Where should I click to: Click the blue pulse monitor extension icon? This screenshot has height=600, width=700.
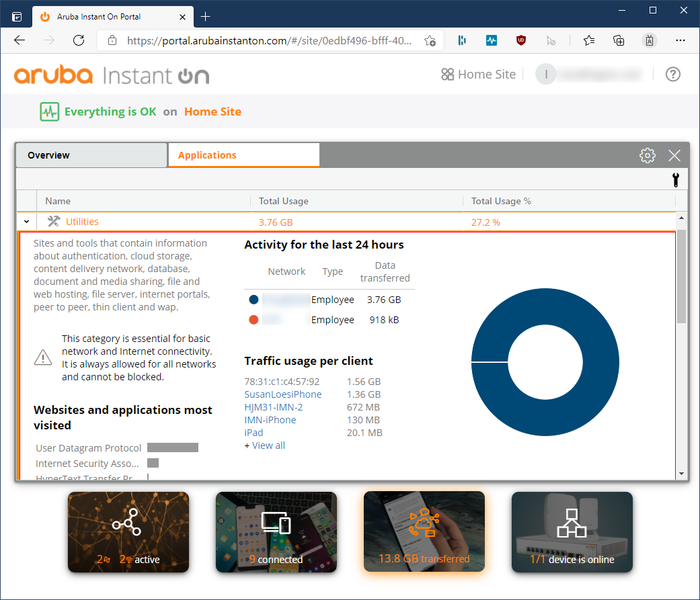(491, 40)
